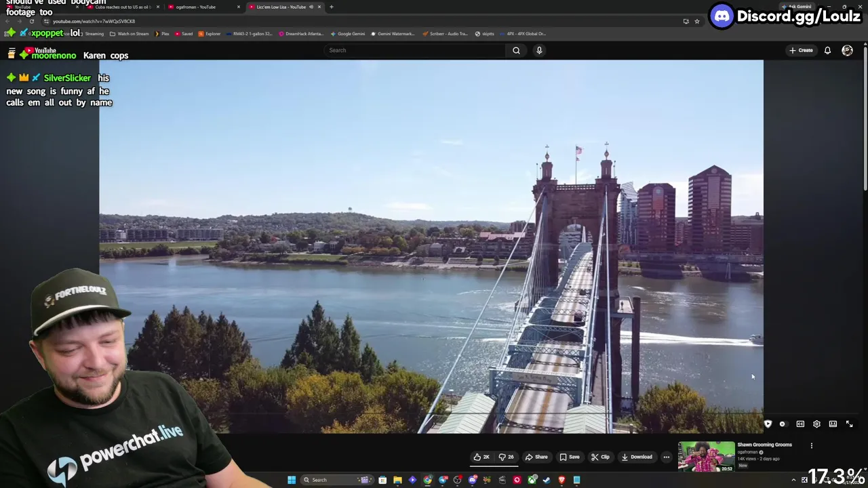Like the video with thumbs up
Image resolution: width=868 pixels, height=488 pixels.
click(481, 457)
